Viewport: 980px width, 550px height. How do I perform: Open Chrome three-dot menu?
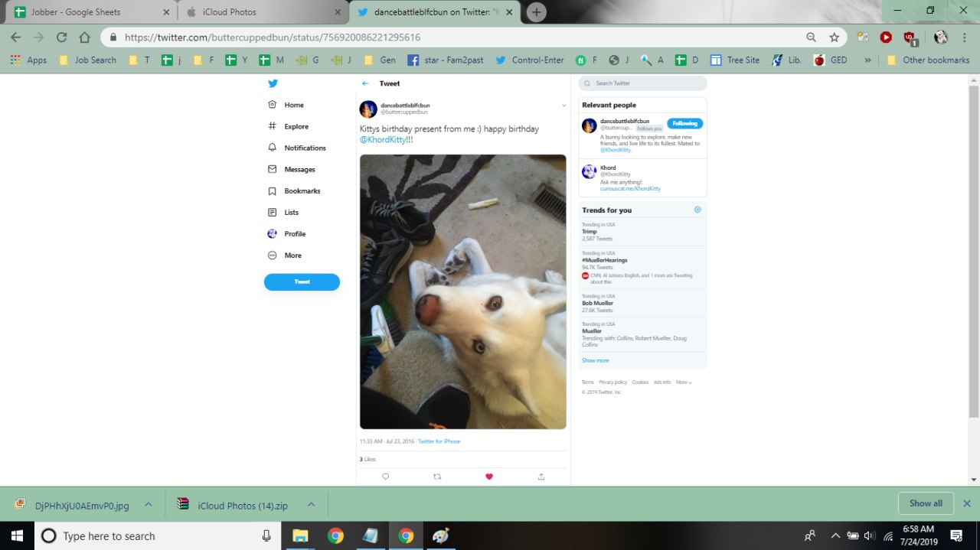point(964,37)
